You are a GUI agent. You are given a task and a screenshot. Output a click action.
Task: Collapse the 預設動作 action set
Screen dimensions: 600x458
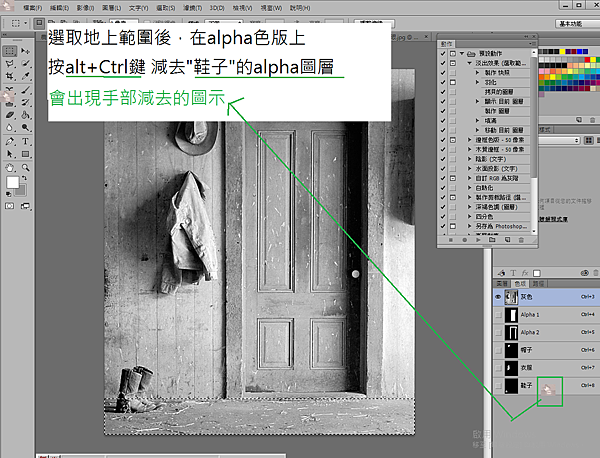(x=462, y=54)
